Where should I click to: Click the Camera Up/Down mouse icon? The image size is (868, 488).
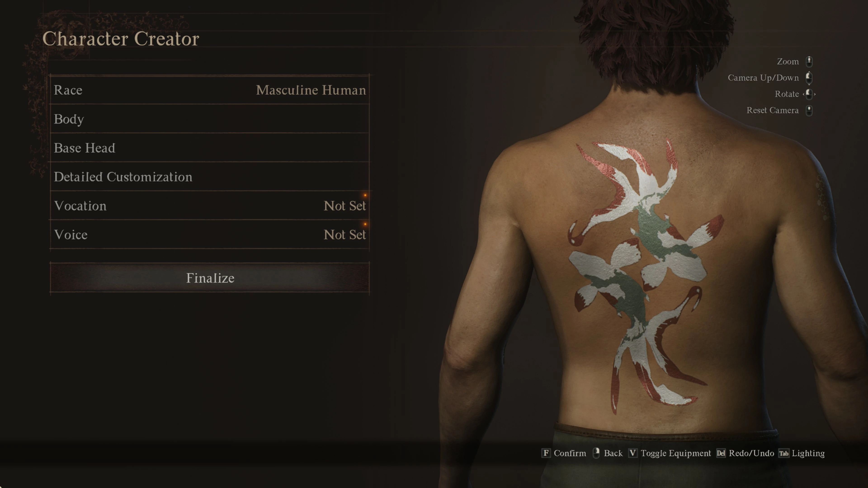809,78
